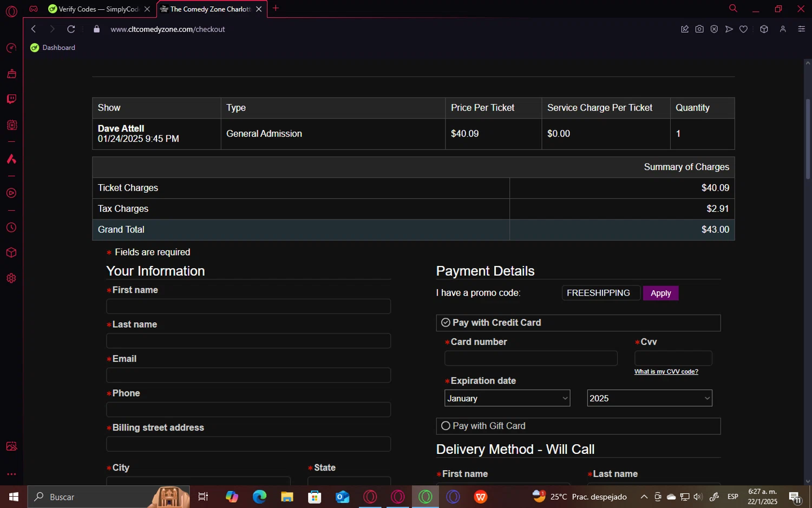Click the Cvv input field
This screenshot has height=508, width=812.
[673, 358]
